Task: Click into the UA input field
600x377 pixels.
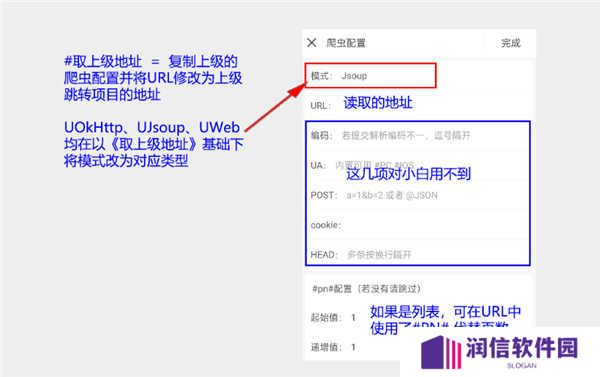Action: click(x=418, y=165)
